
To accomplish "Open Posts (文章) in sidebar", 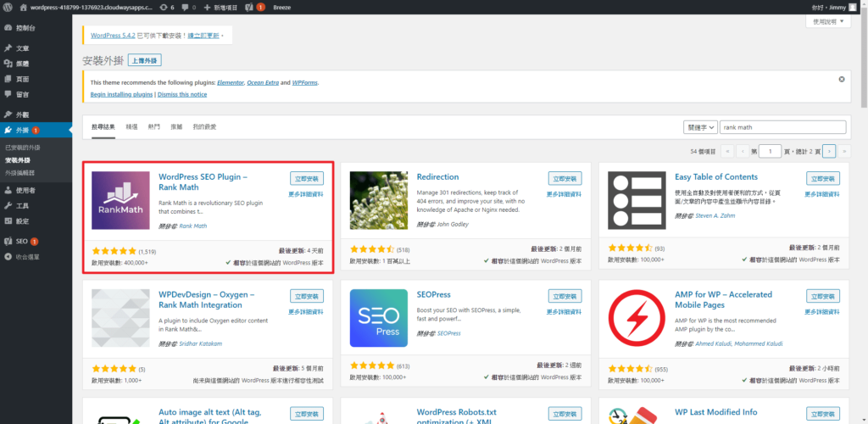I will [x=36, y=48].
